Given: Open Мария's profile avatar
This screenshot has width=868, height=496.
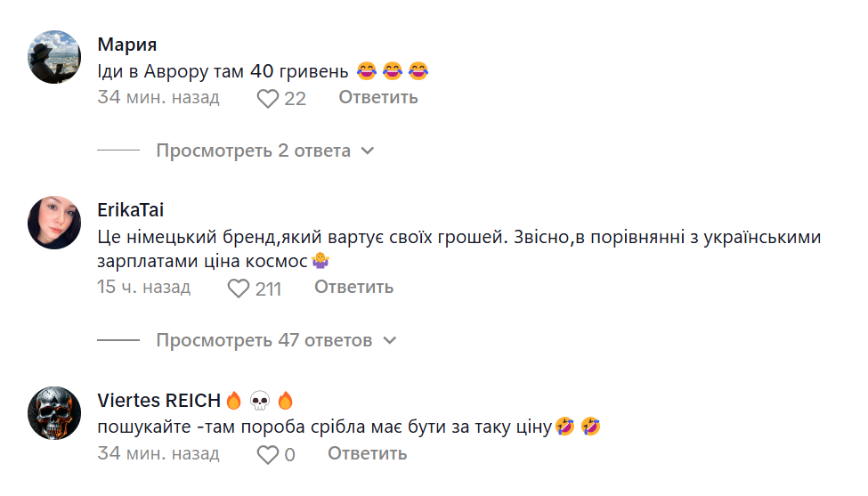Looking at the screenshot, I should [x=54, y=57].
